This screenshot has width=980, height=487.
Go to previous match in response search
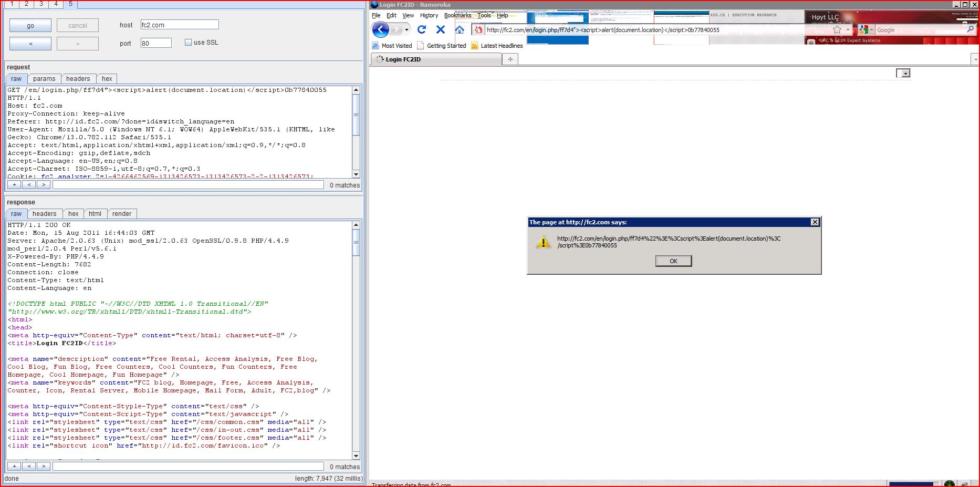pyautogui.click(x=29, y=467)
